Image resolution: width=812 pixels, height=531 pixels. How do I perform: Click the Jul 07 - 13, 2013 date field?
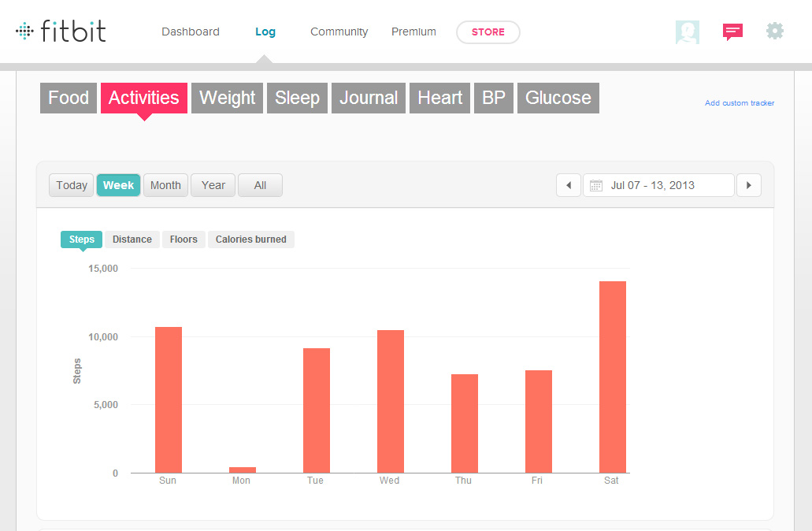tap(658, 185)
